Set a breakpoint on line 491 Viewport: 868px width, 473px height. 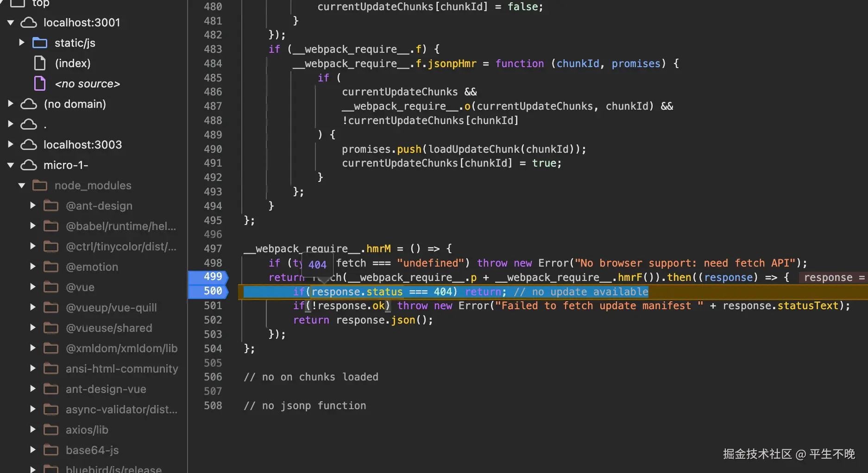click(x=213, y=163)
